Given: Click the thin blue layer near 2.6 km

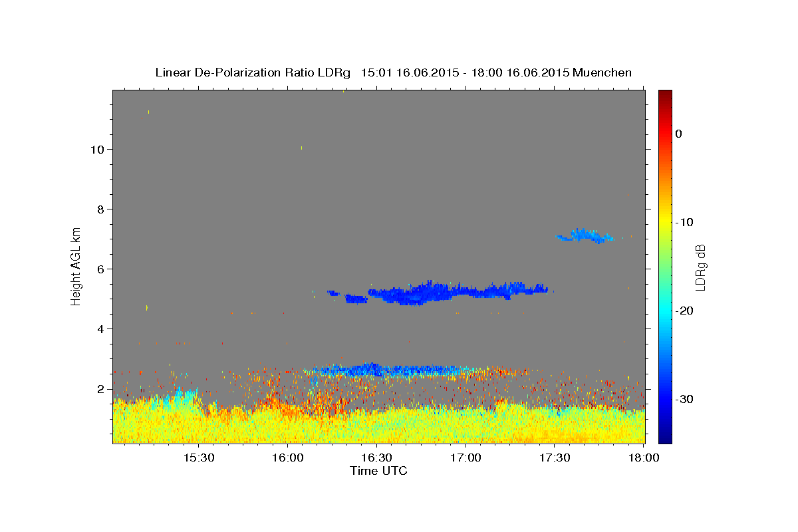Looking at the screenshot, I should click(392, 370).
